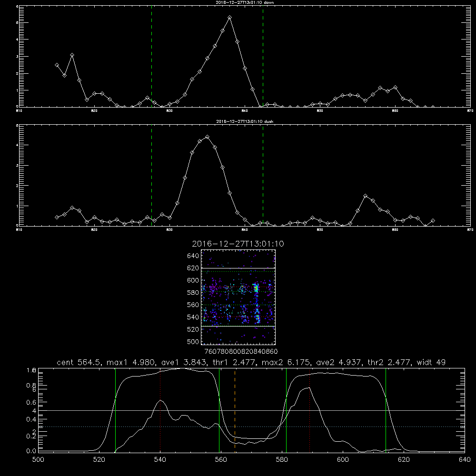The width and height of the screenshot is (476, 476).
Task: Click bottom plot x-axis label 640
Action: (x=465, y=460)
